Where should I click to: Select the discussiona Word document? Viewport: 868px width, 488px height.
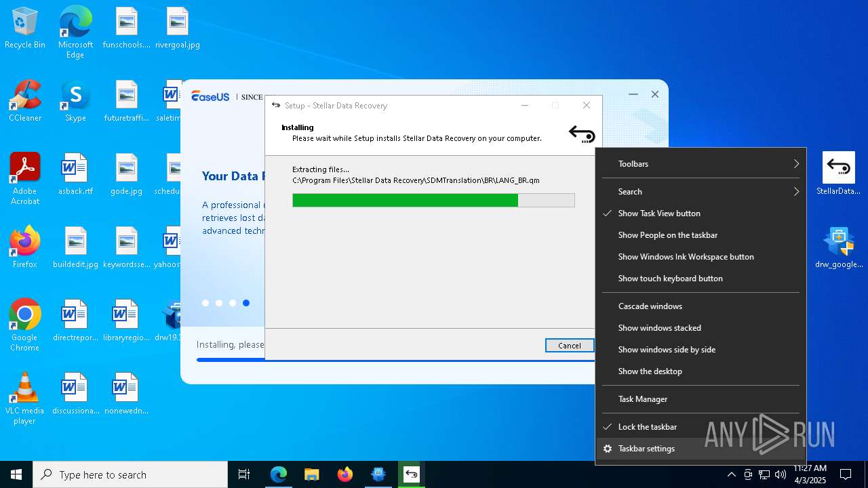click(x=75, y=394)
